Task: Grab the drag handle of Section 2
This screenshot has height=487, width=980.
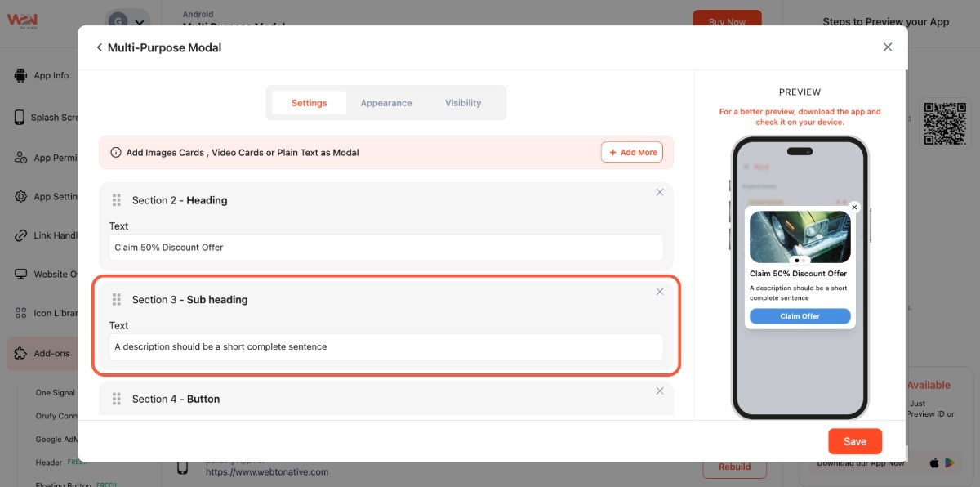Action: click(117, 200)
